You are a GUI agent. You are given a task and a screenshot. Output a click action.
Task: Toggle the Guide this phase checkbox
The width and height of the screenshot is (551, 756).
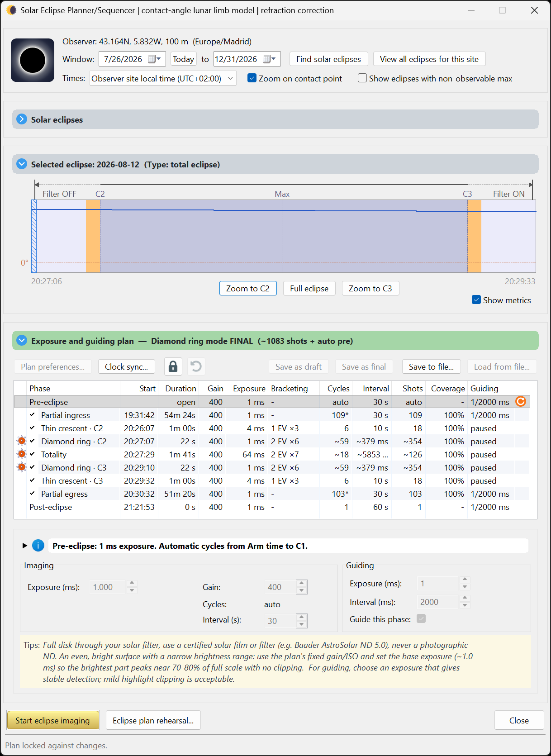coord(421,618)
